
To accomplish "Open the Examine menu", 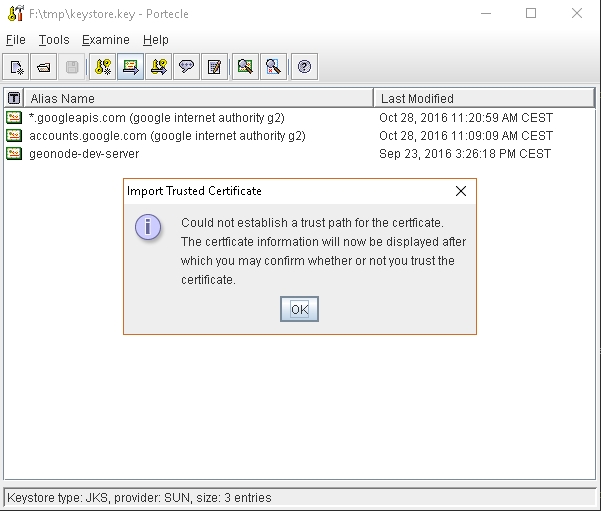I will pos(105,40).
